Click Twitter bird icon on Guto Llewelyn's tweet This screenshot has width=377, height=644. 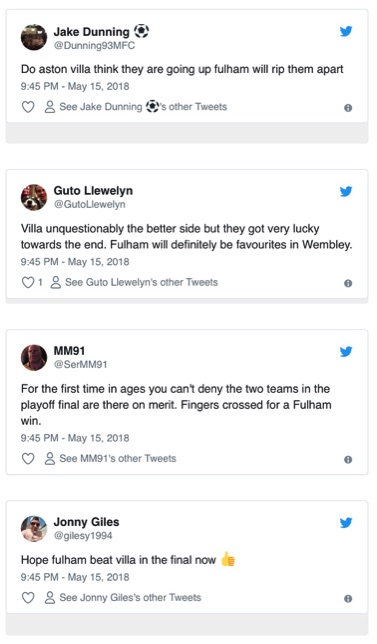tap(346, 191)
